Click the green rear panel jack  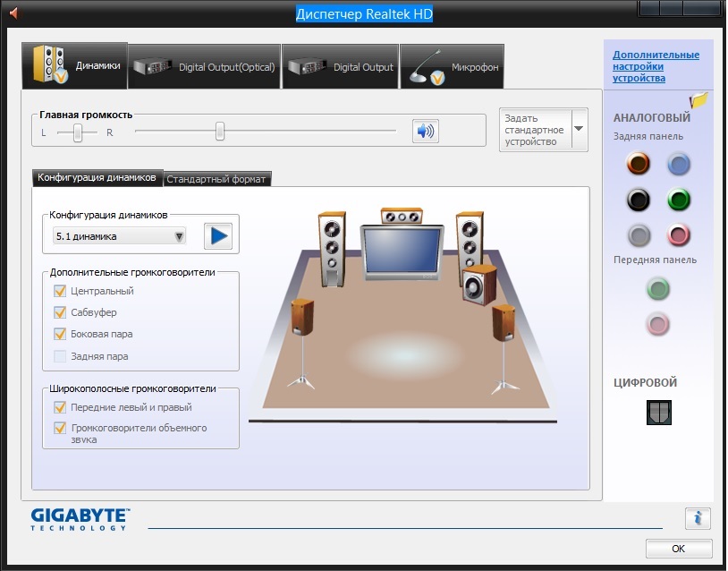[x=678, y=200]
